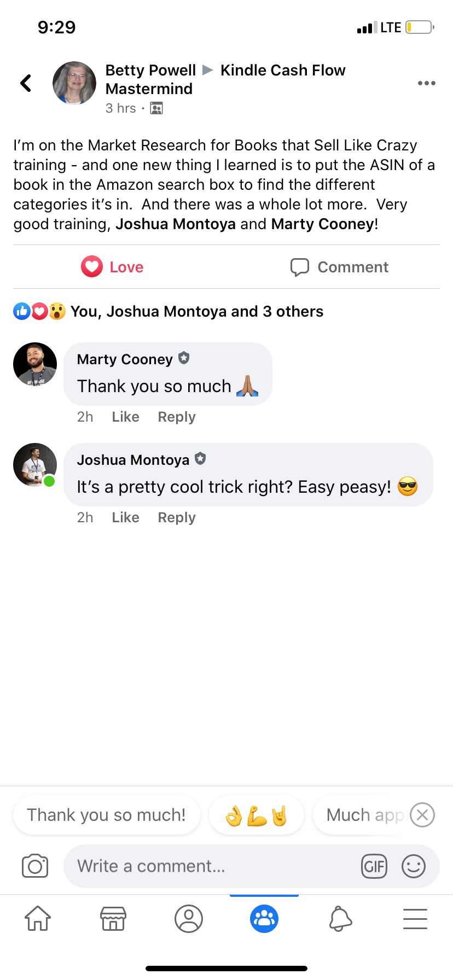453x980 pixels.
Task: Toggle the Love reaction on post
Action: 112,267
